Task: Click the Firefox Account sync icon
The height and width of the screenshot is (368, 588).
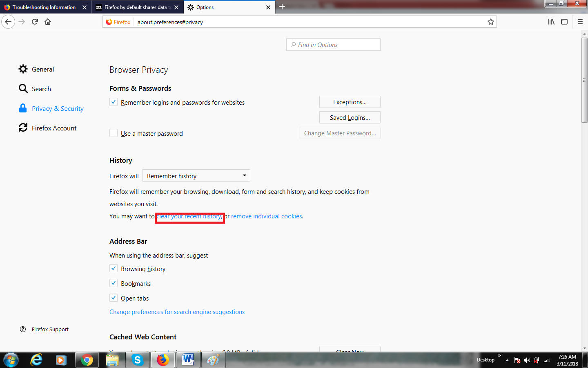Action: click(x=23, y=128)
